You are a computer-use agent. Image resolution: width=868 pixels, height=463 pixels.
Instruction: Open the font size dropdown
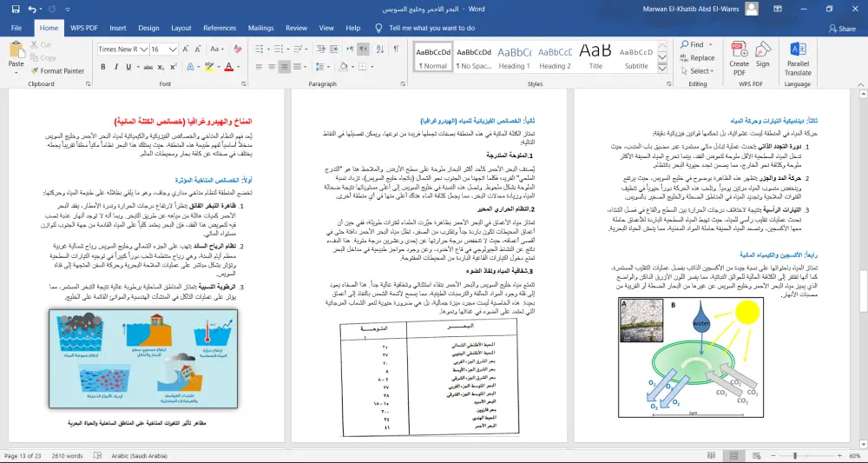(173, 50)
